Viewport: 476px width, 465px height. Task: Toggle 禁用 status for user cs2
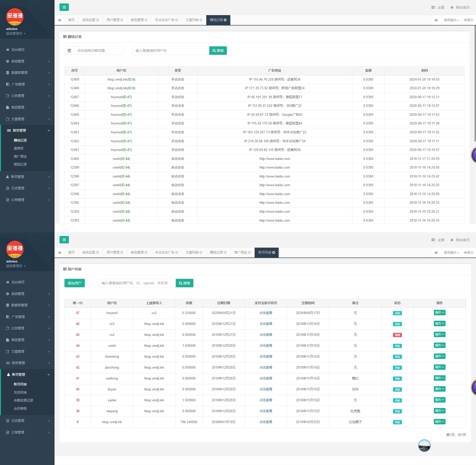[397, 335]
